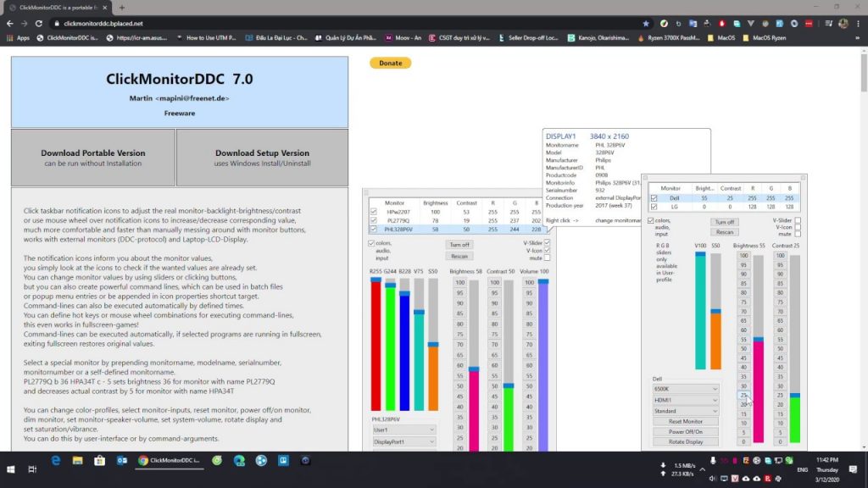
Task: Open the Apps shortcut in the bookmarks bar
Action: (19, 38)
